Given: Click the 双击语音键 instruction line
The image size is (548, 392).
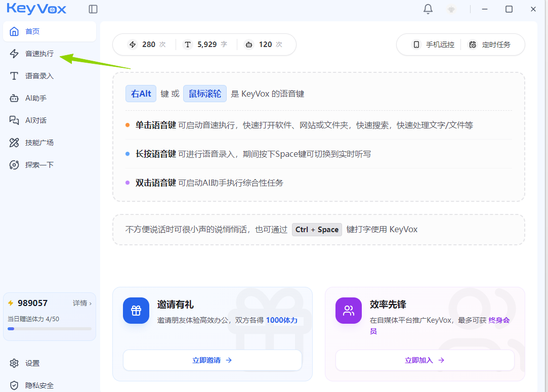Looking at the screenshot, I should [209, 183].
